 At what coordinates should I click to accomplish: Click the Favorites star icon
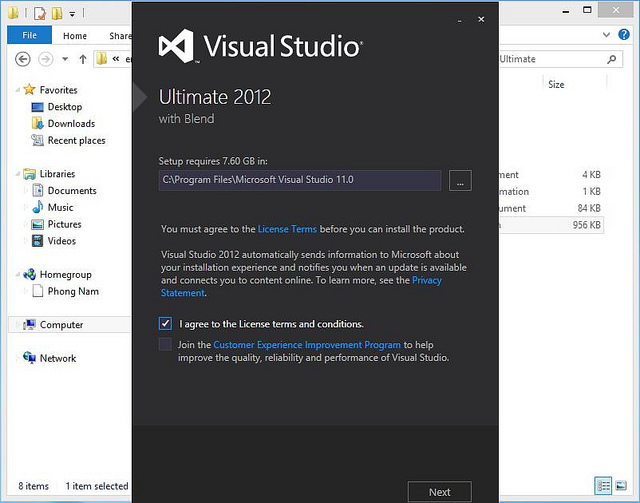(29, 89)
